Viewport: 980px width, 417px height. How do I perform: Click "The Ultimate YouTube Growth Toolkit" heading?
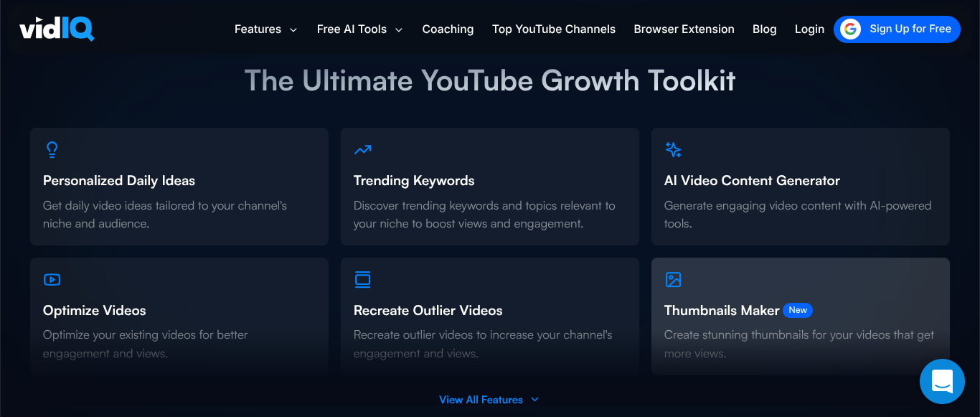(490, 80)
